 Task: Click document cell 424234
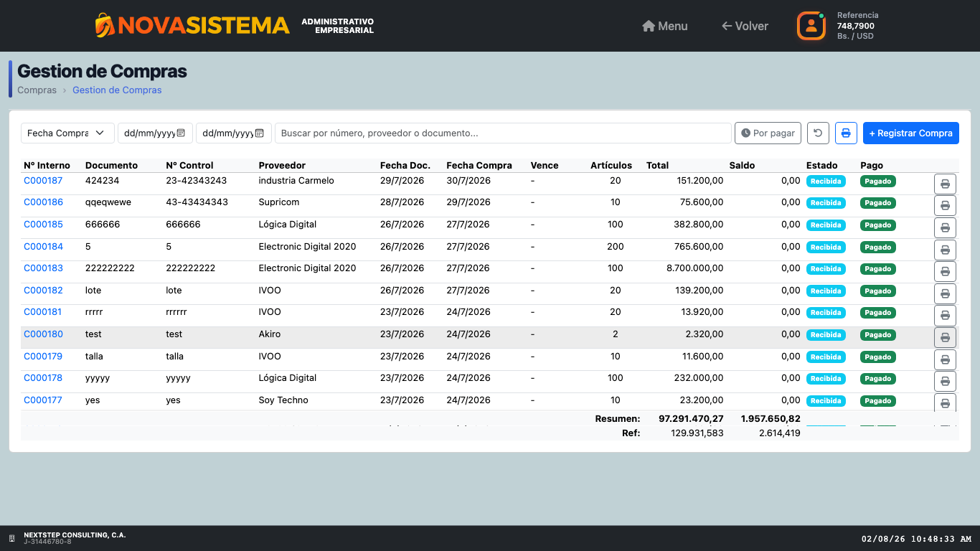[x=102, y=181]
